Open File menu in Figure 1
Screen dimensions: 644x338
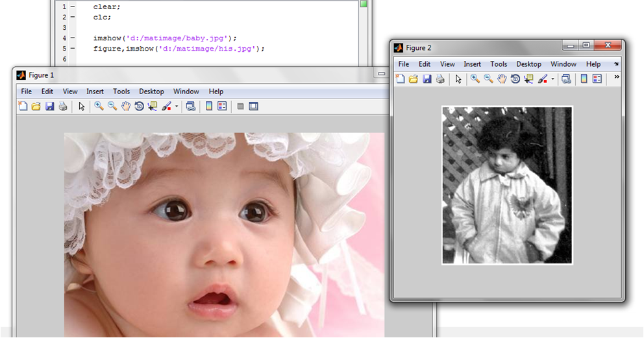pyautogui.click(x=26, y=91)
